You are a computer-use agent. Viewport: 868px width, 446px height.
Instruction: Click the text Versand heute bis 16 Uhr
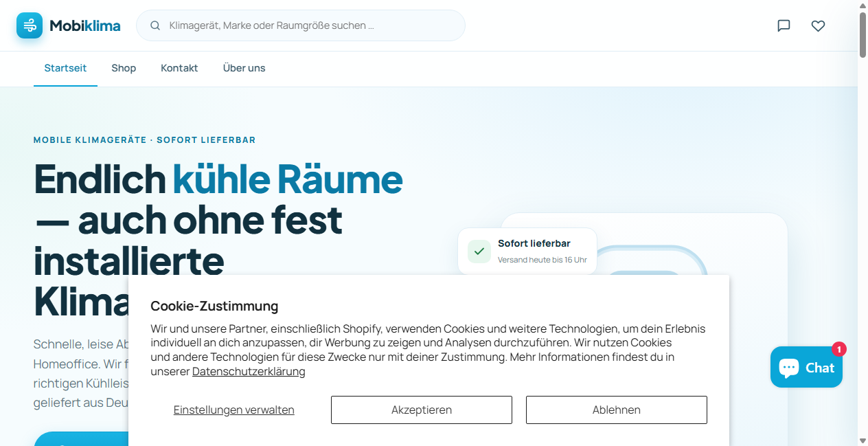point(542,260)
